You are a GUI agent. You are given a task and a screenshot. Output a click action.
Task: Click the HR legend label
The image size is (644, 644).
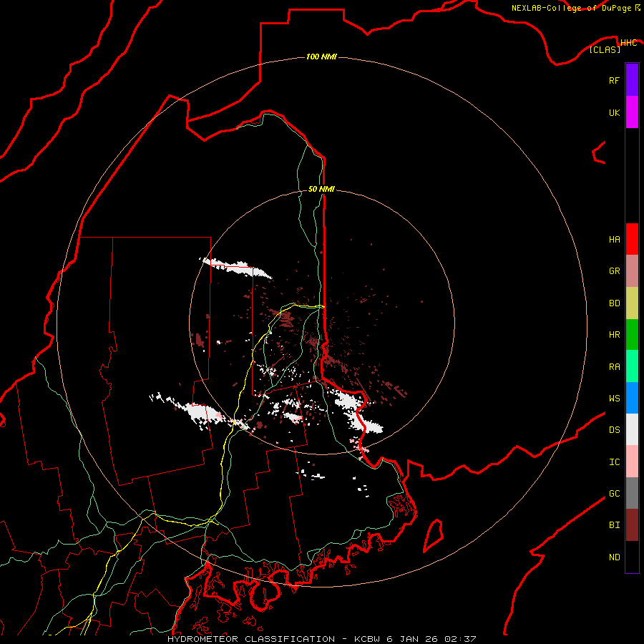(614, 335)
